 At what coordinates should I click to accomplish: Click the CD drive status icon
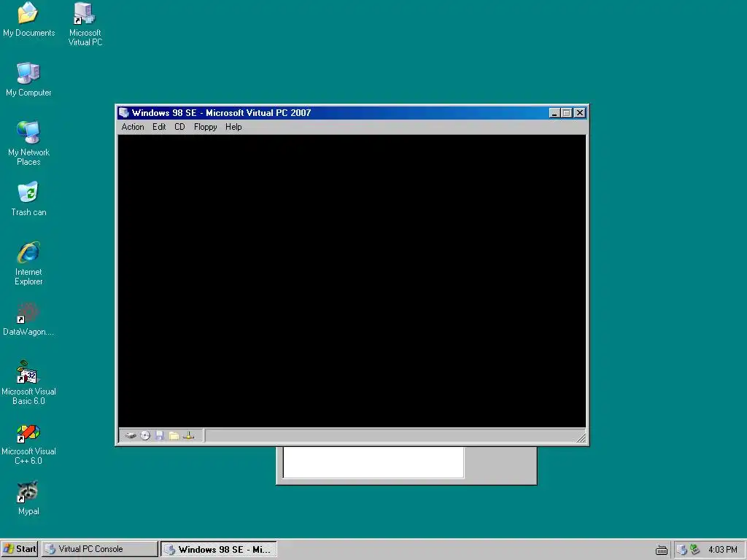[145, 436]
